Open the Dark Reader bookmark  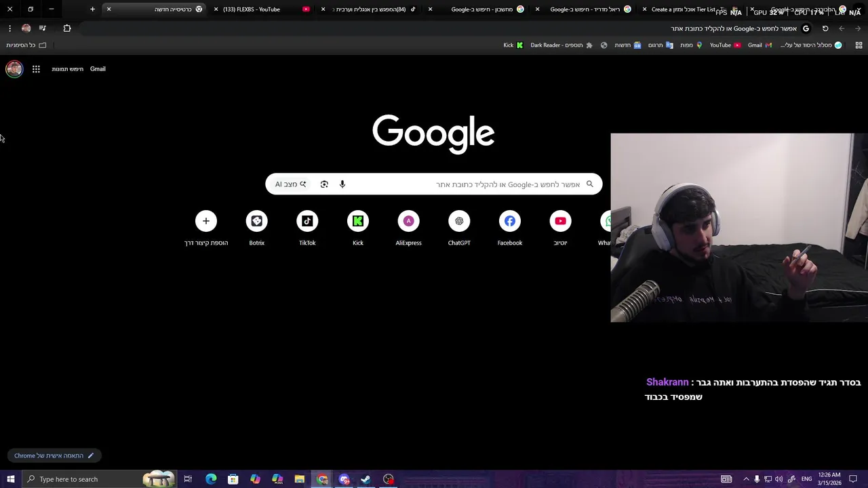pos(561,45)
